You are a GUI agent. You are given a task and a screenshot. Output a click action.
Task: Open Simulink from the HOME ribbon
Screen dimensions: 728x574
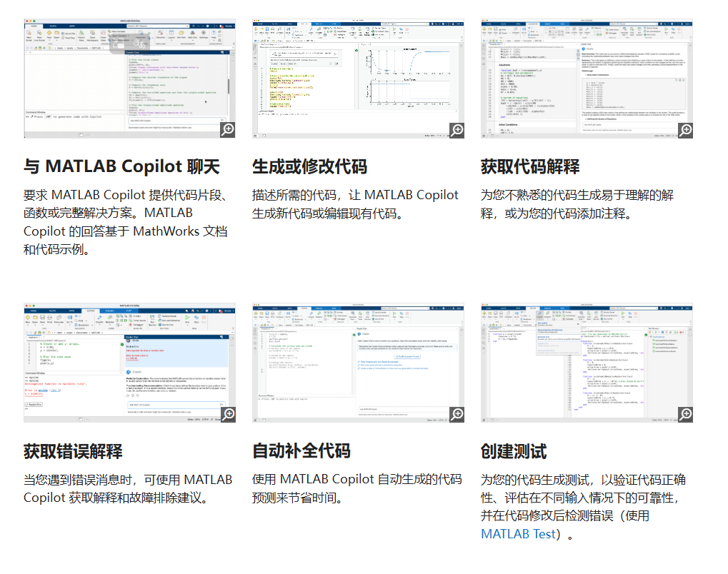point(160,34)
